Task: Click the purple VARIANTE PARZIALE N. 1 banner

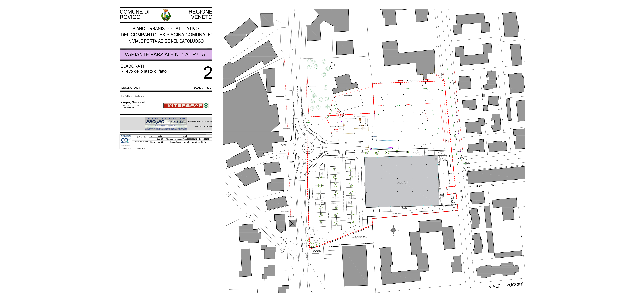Action: [166, 54]
